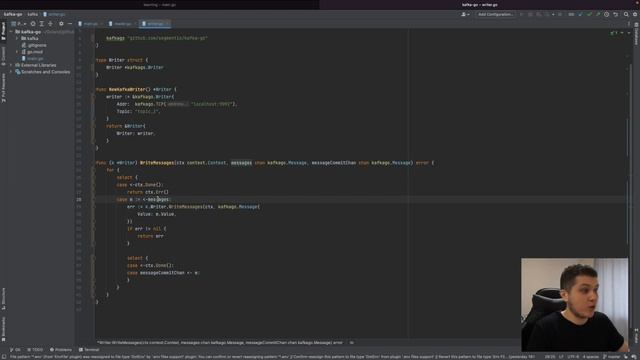Collapse the kafka-go root project node
Screen dimensions: 640x360
(x=11, y=31)
